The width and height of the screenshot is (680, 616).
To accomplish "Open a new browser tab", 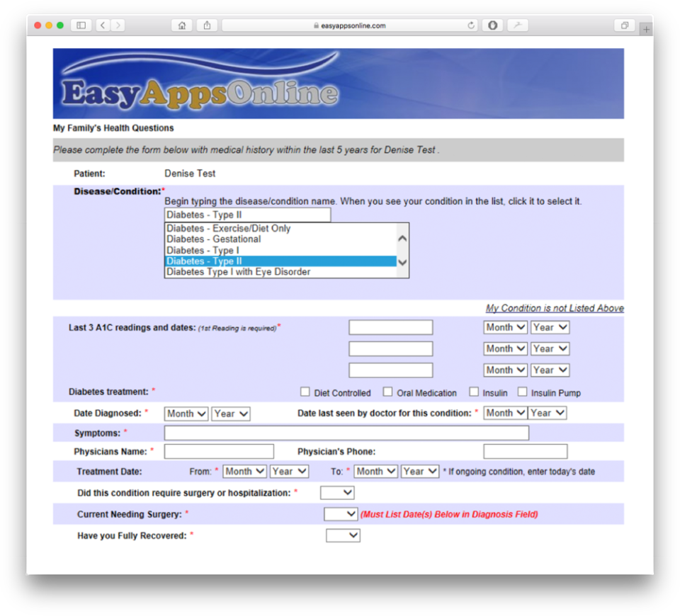I will pyautogui.click(x=646, y=28).
